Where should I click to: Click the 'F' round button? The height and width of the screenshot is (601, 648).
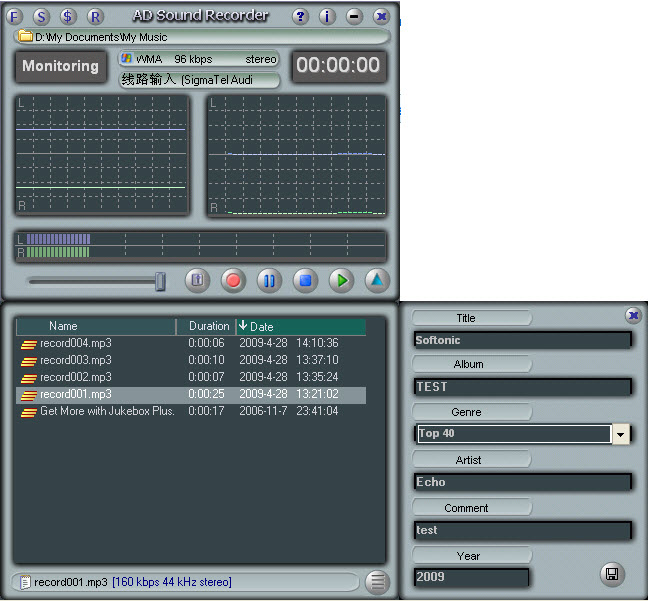tap(14, 16)
